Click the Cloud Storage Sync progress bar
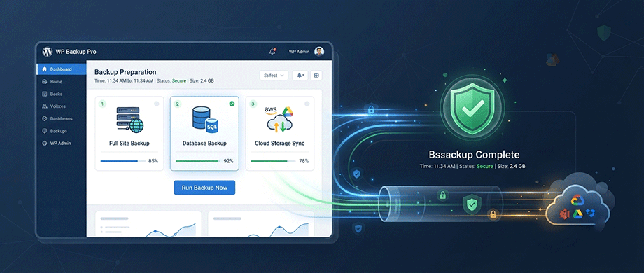644x273 pixels. click(x=273, y=161)
